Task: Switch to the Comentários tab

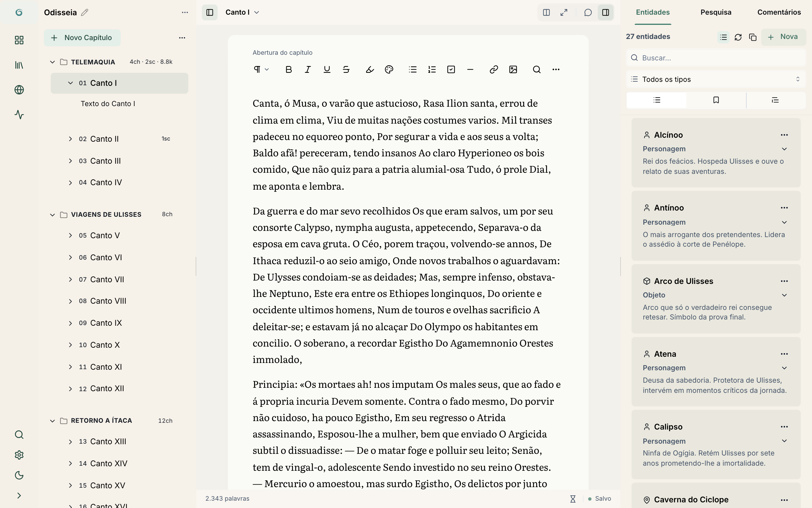Action: point(779,12)
